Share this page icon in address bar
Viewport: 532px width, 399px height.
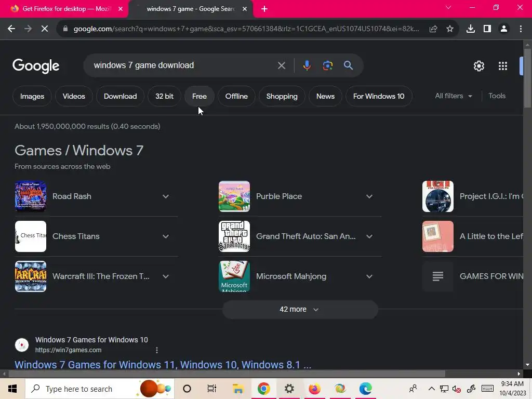point(433,29)
